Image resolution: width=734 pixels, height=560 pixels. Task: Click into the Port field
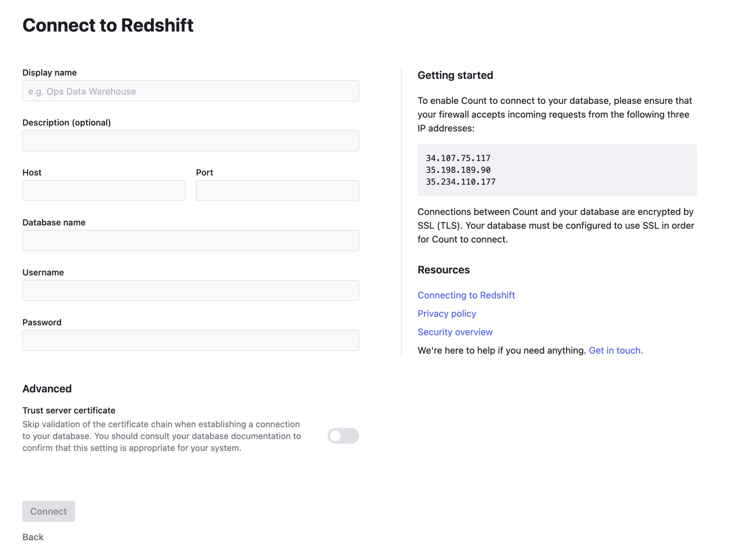point(277,191)
